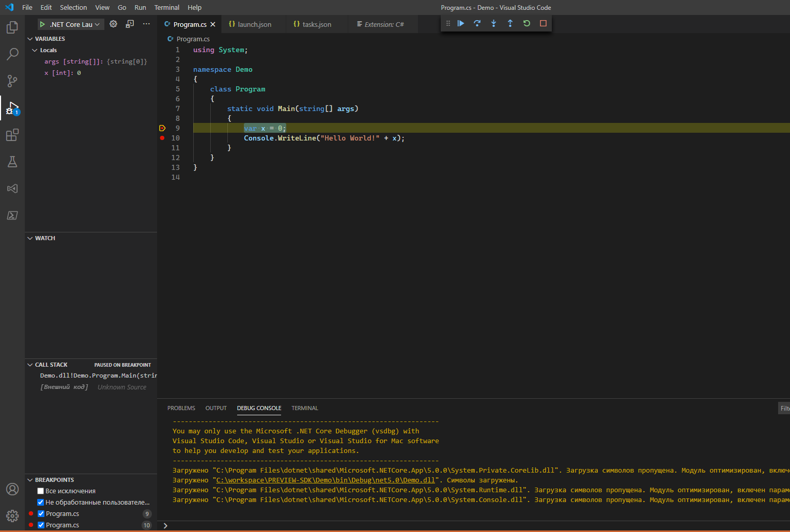Open the PowerShell terminal icon in activity bar

[12, 215]
